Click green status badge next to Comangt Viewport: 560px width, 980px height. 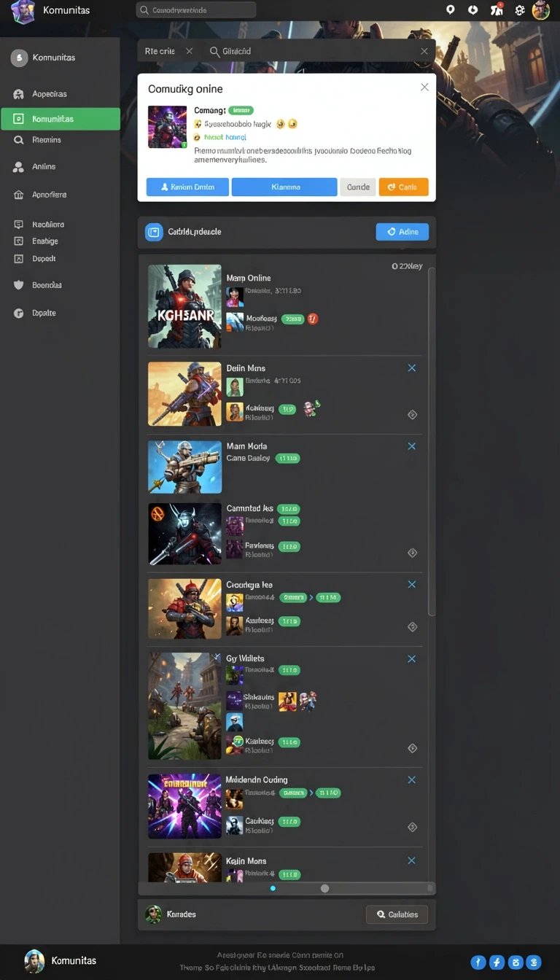tap(241, 110)
